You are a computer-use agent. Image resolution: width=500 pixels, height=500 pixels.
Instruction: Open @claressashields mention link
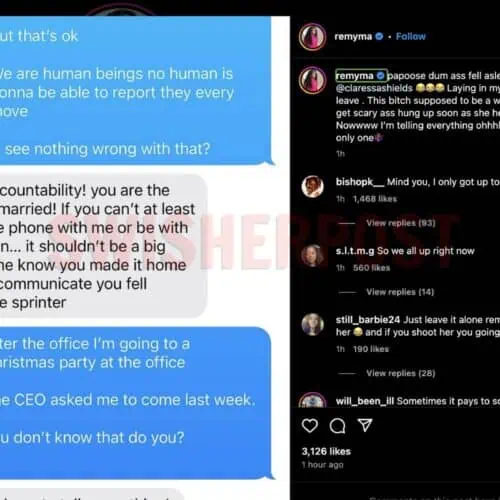click(374, 88)
